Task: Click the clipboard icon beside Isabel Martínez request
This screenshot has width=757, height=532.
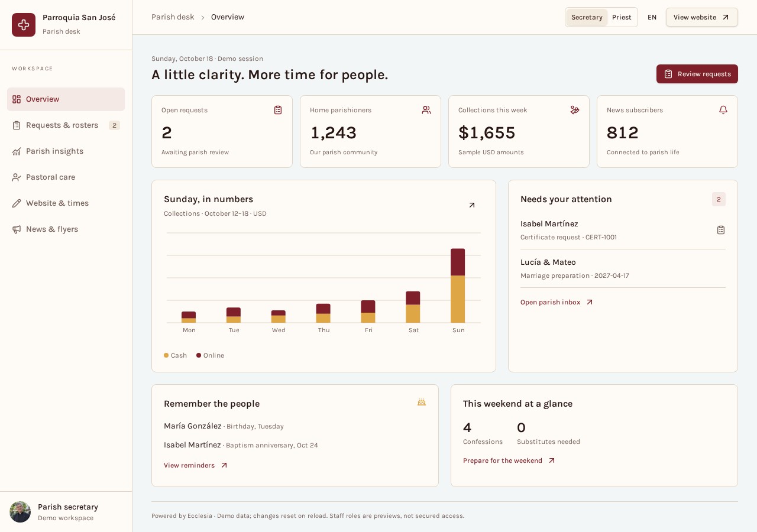Action: [721, 230]
